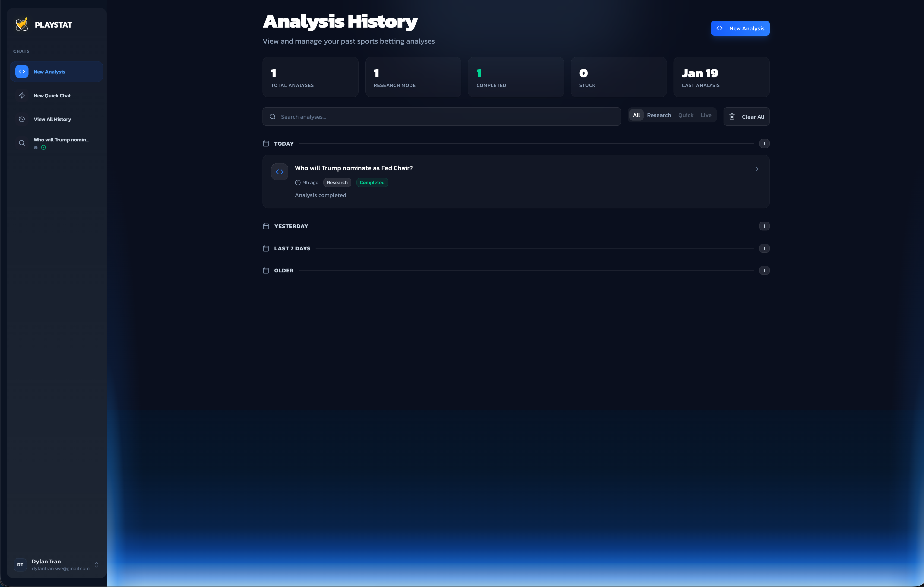
Task: Click the calendar icon next to Yesterday
Action: (266, 226)
